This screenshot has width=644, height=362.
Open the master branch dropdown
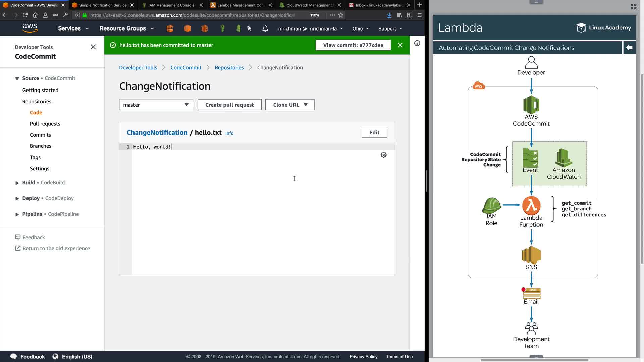(156, 105)
